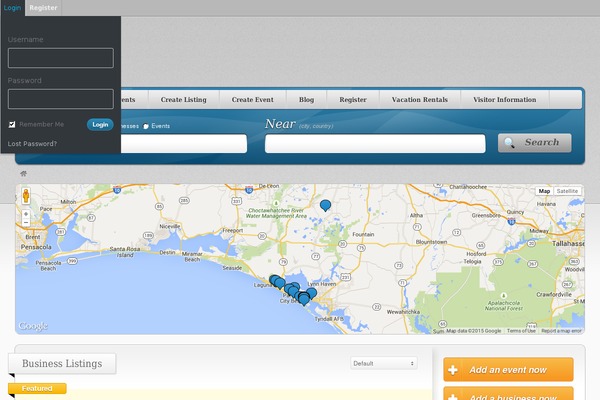Click the Google logo on the map
Screen dimensions: 600x400
click(33, 326)
